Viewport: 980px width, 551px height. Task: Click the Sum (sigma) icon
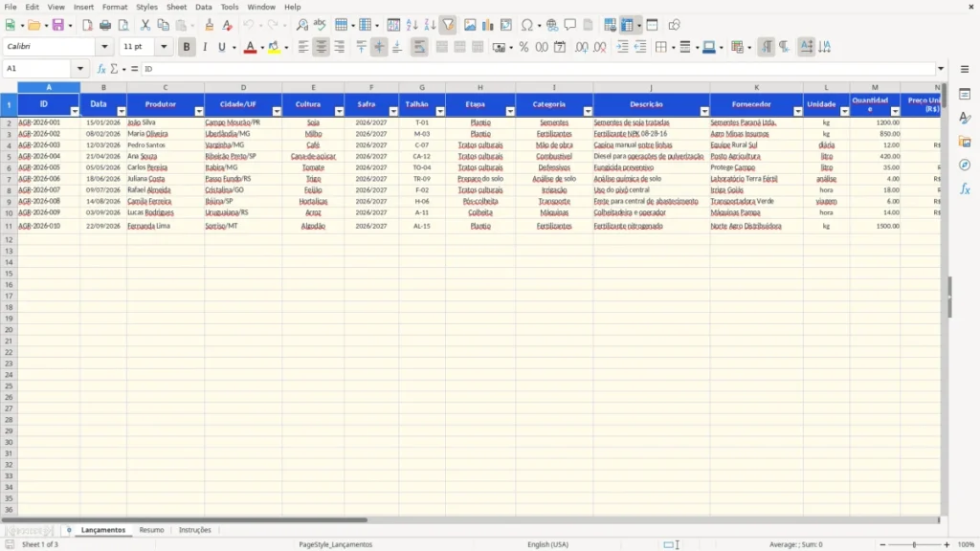(x=115, y=69)
